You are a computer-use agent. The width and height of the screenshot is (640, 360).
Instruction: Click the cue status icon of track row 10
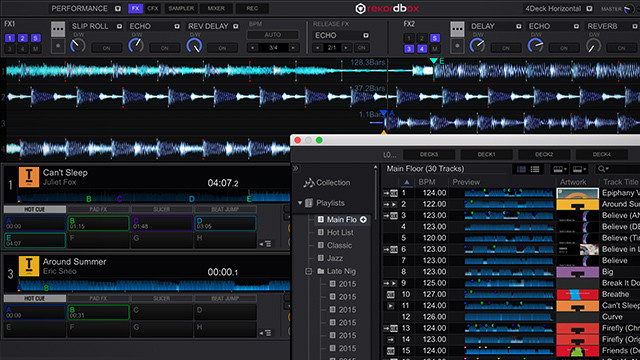click(x=391, y=294)
